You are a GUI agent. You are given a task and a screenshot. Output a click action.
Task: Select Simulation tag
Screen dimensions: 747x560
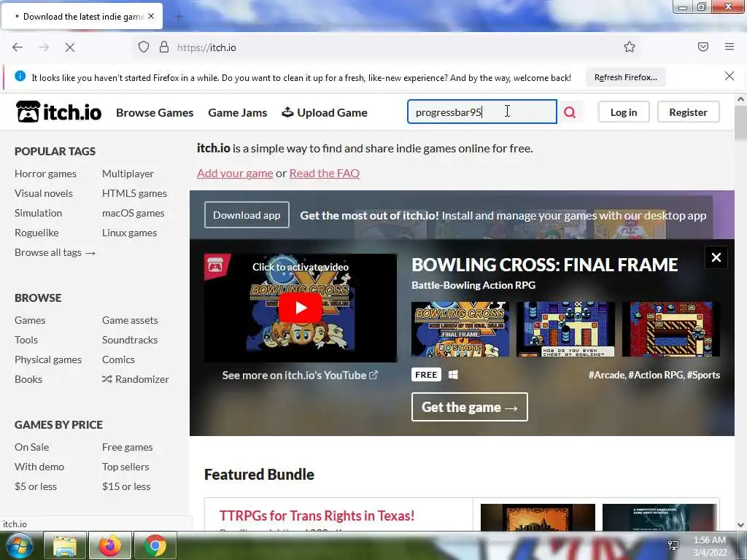pos(39,213)
